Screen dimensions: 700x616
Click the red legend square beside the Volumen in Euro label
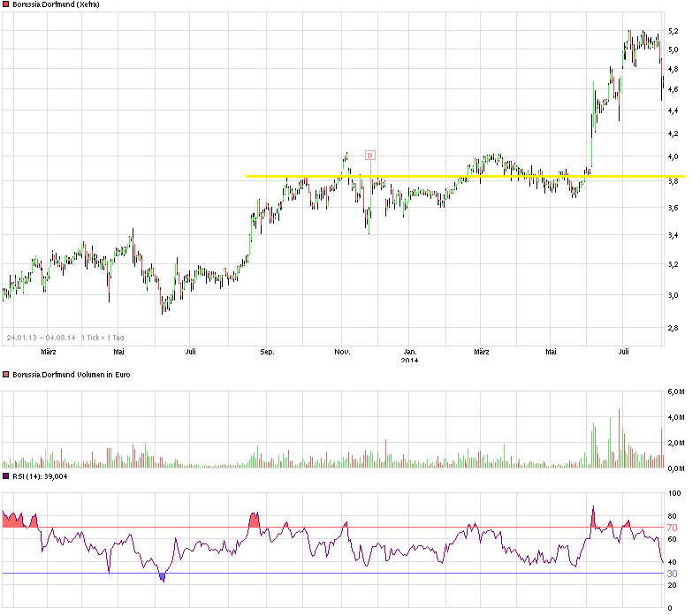[x=6, y=375]
